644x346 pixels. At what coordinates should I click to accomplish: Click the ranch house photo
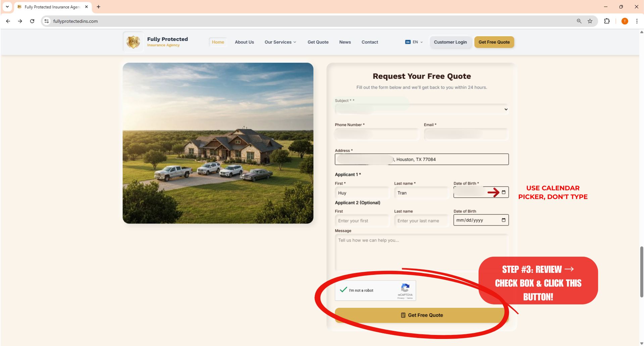[x=218, y=143]
